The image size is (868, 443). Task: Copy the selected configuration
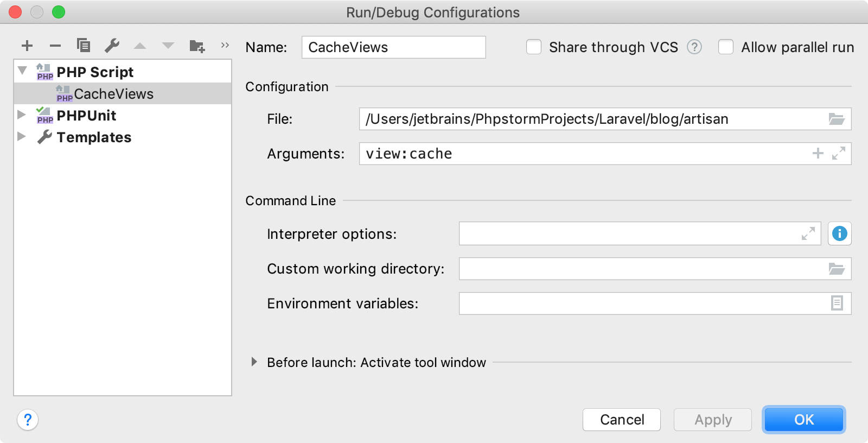click(84, 45)
